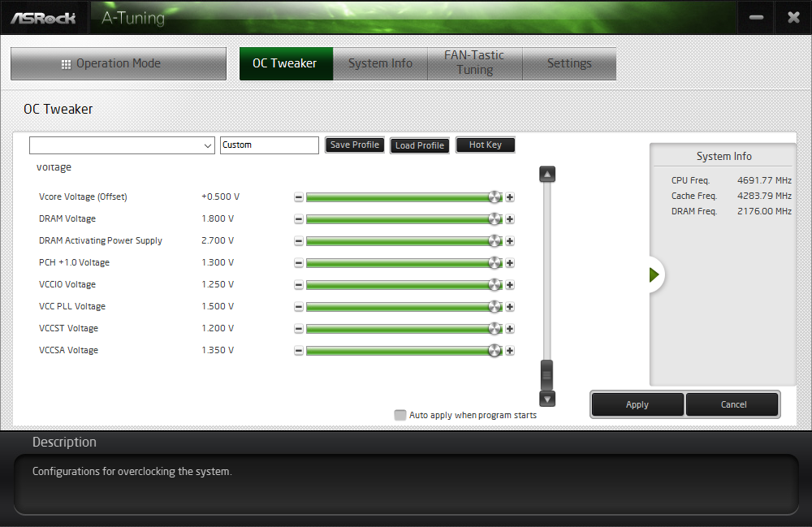Image resolution: width=812 pixels, height=527 pixels.
Task: Decrease PCH +1.0 Voltage minus icon
Action: coord(299,263)
